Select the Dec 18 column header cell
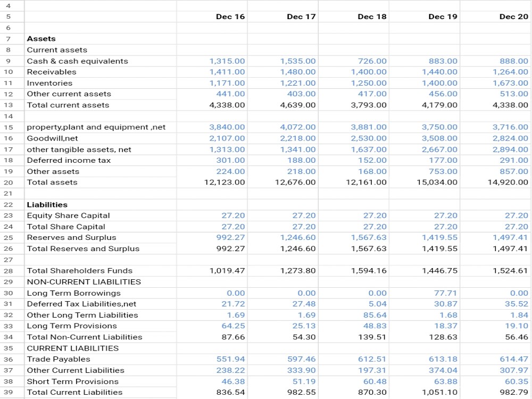532x399 pixels. coord(354,16)
